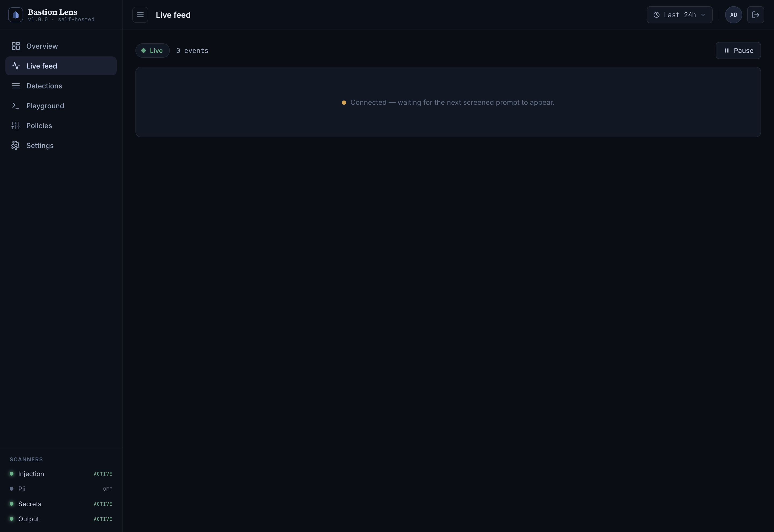Click the Live status pill
The height and width of the screenshot is (532, 774).
153,51
